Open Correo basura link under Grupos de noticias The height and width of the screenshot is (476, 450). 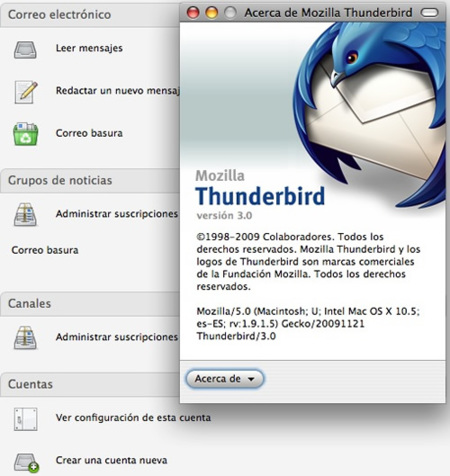coord(45,250)
